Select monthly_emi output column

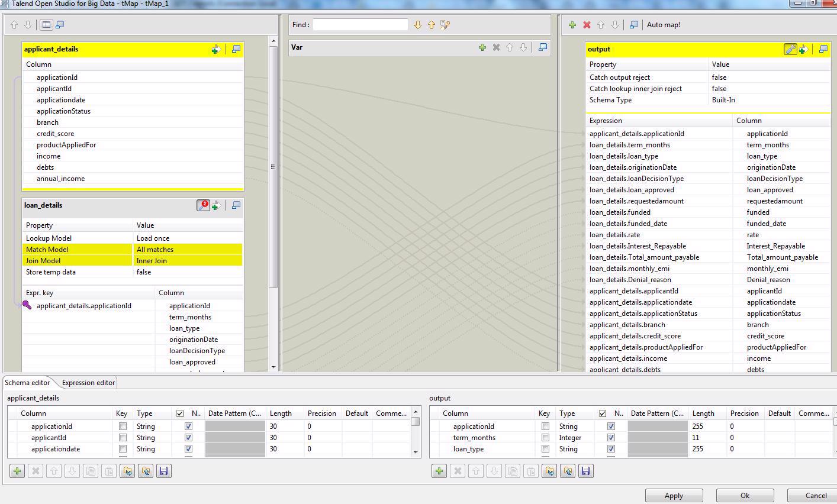pyautogui.click(x=768, y=269)
